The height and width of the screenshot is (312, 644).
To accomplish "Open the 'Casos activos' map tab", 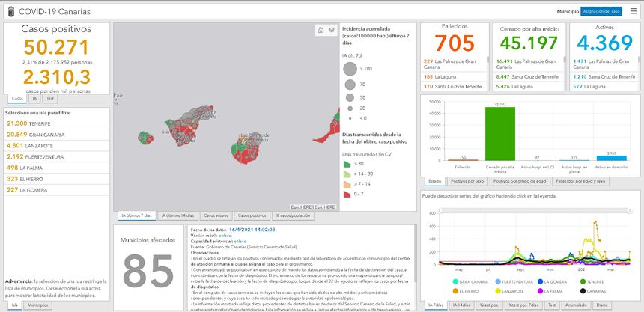I will point(216,215).
